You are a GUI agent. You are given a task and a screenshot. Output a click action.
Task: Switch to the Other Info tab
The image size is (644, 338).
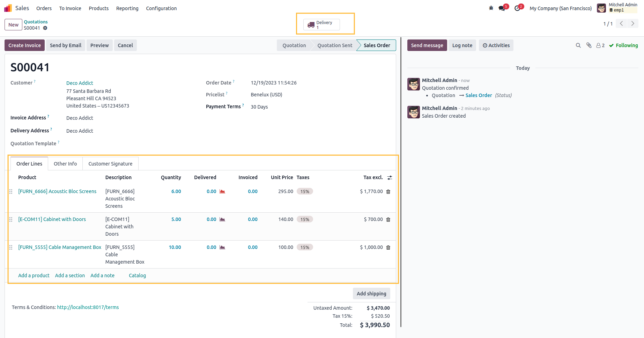click(x=65, y=164)
